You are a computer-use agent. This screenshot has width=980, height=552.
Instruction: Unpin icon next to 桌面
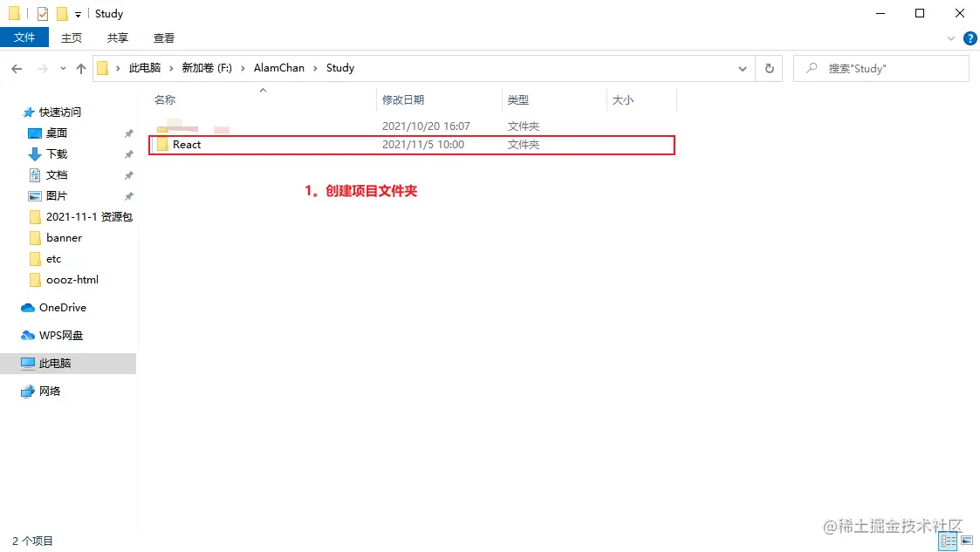(129, 133)
